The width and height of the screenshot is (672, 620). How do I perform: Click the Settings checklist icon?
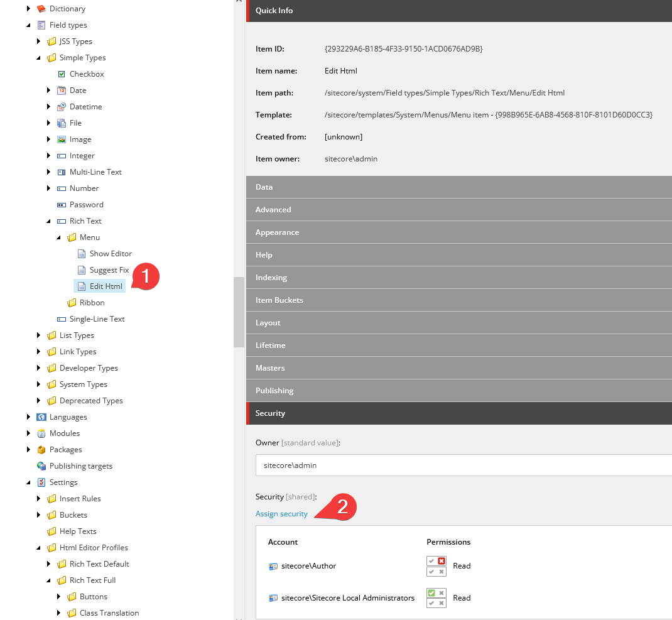tap(41, 482)
